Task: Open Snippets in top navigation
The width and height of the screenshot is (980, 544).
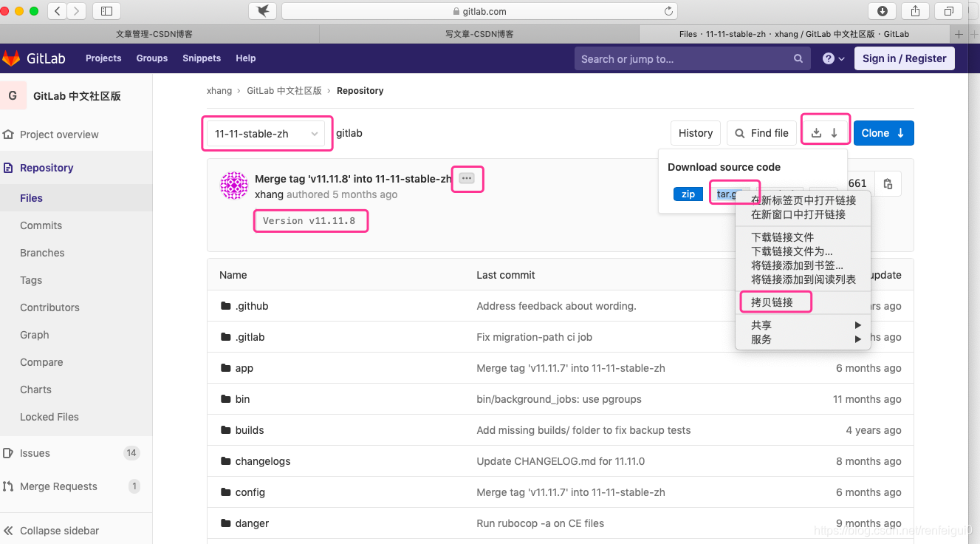Action: coord(202,58)
